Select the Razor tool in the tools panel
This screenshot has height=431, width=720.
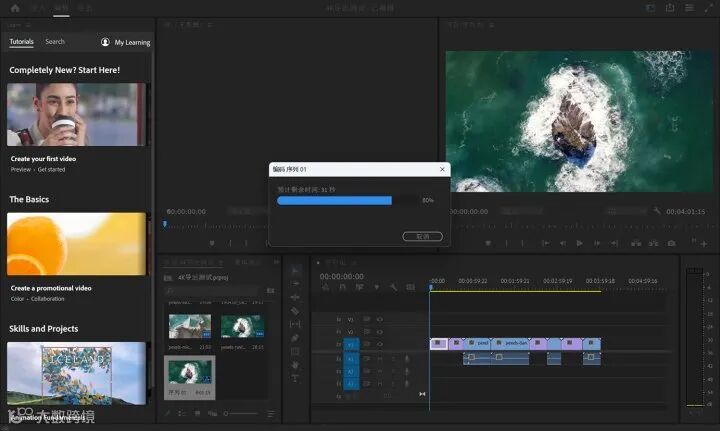pos(296,311)
